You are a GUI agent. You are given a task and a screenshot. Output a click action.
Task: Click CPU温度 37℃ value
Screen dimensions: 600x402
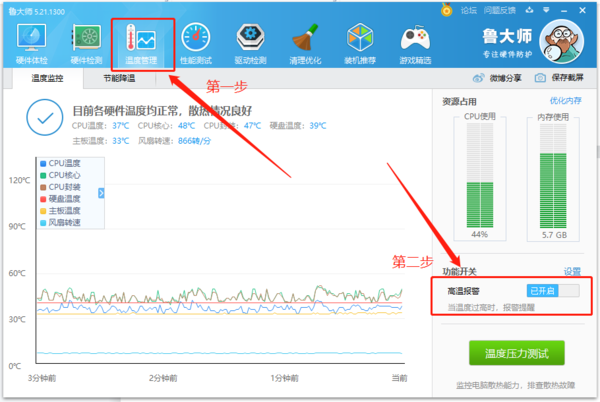(121, 126)
